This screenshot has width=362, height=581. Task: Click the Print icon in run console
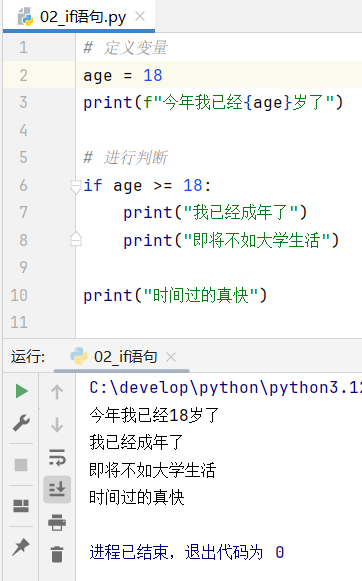click(x=57, y=522)
